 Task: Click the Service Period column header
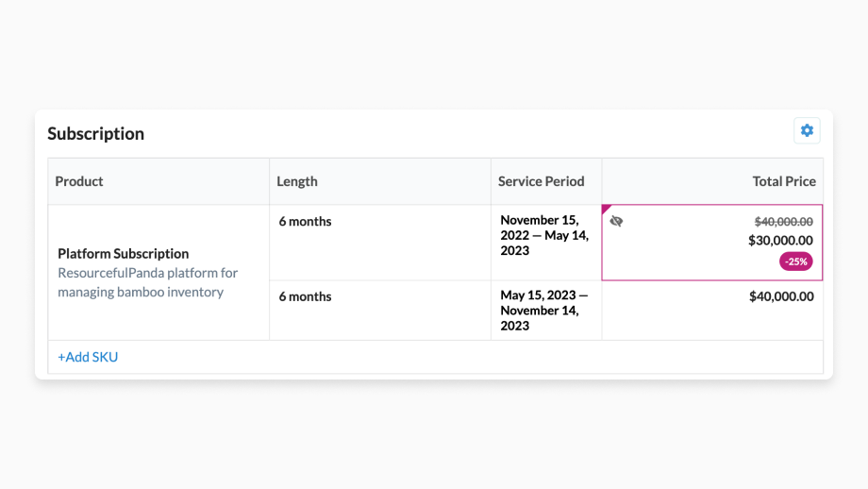[542, 181]
